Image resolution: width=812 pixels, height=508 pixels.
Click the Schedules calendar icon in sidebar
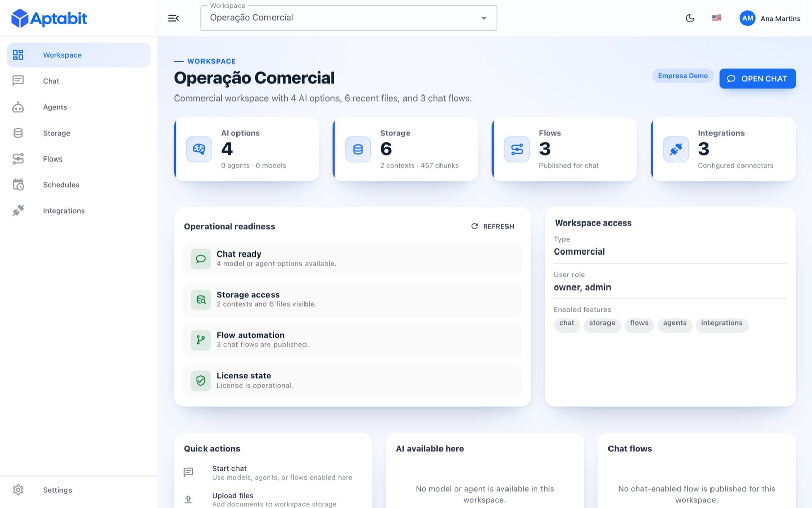tap(18, 184)
